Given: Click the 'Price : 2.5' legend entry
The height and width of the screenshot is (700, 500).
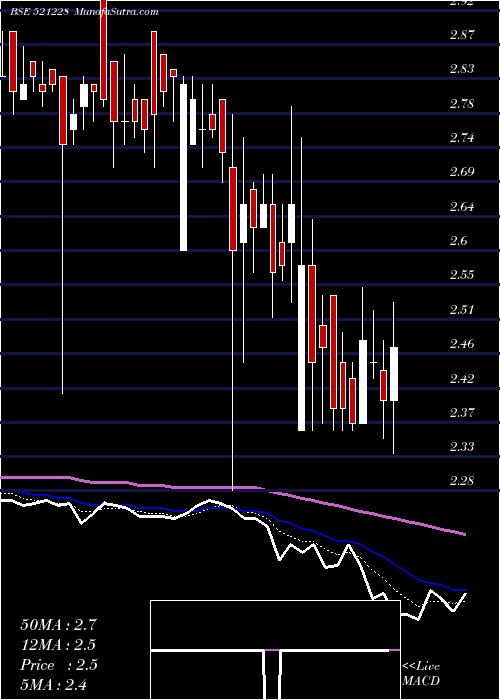Looking at the screenshot, I should (58, 665).
